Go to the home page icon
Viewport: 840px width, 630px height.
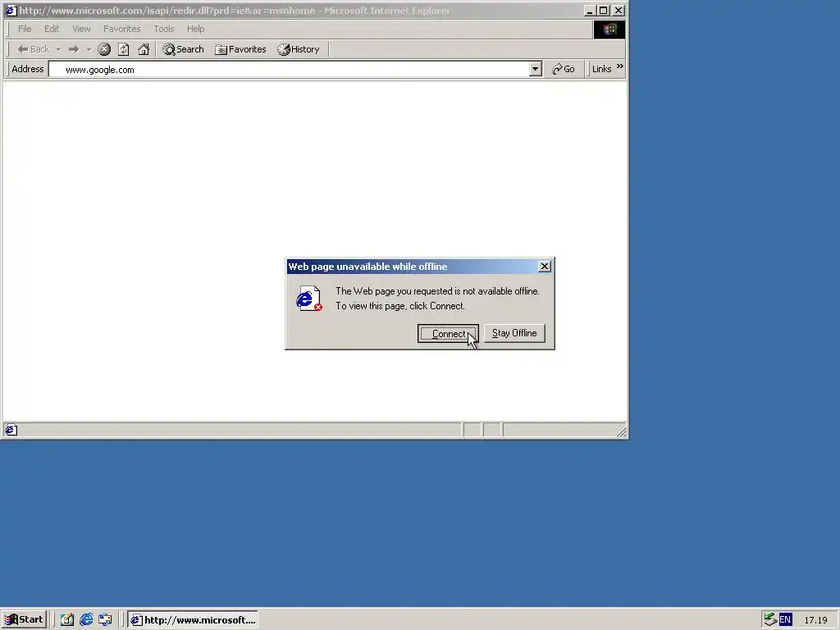(x=144, y=49)
